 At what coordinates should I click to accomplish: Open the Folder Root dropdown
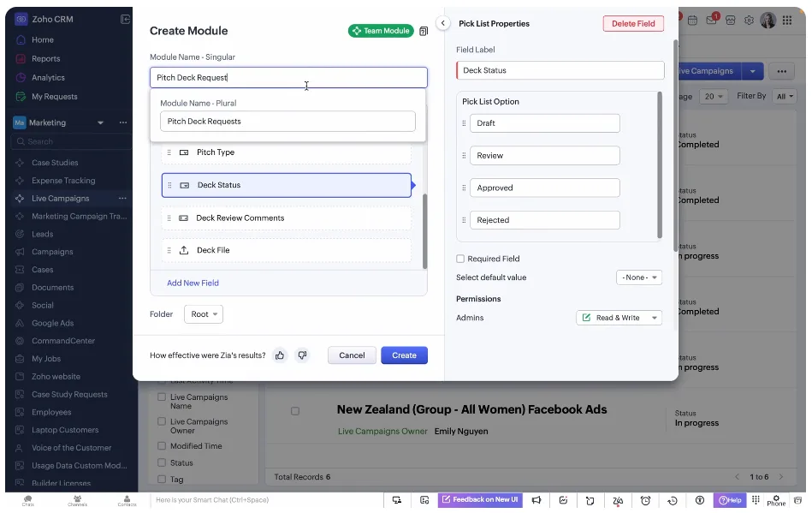[204, 314]
